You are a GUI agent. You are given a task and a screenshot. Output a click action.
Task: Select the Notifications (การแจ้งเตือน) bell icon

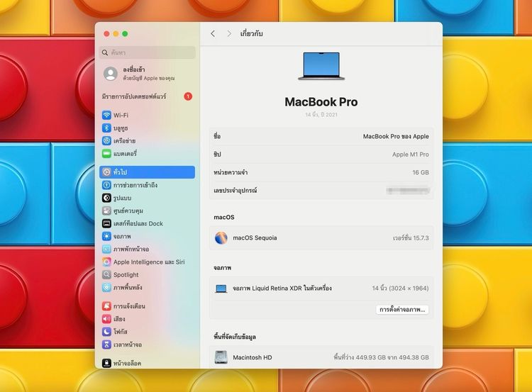click(x=106, y=306)
